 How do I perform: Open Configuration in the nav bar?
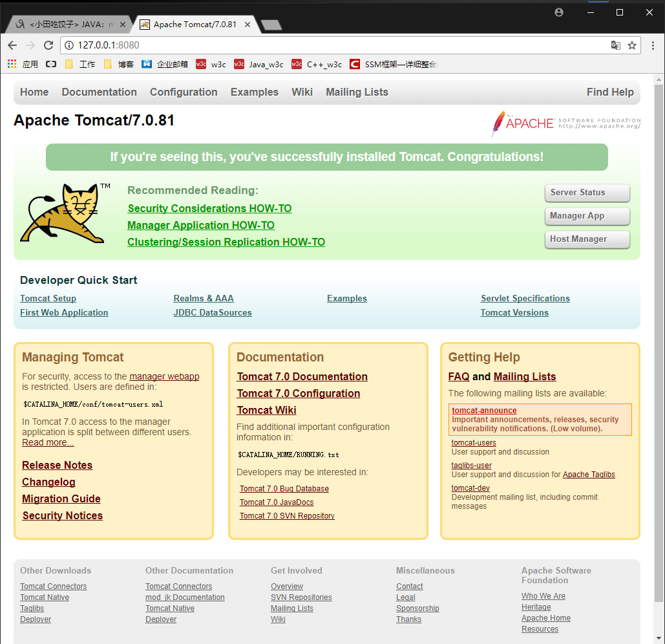[184, 92]
